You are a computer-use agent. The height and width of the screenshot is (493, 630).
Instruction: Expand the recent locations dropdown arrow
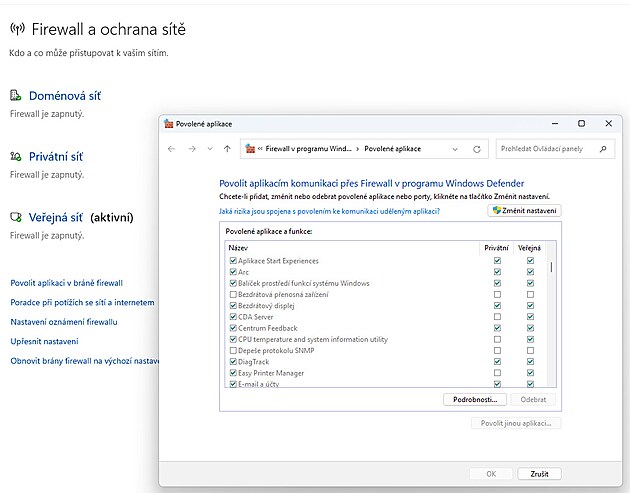210,149
